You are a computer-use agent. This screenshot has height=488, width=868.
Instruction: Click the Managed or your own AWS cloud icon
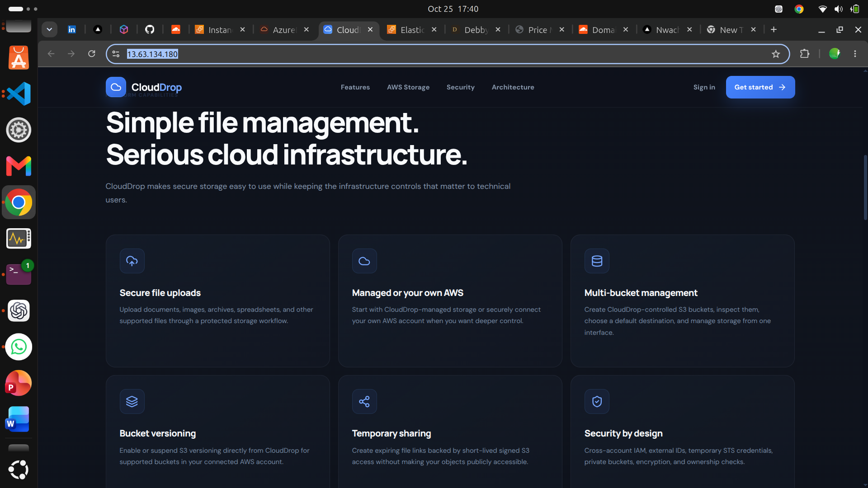[364, 261]
